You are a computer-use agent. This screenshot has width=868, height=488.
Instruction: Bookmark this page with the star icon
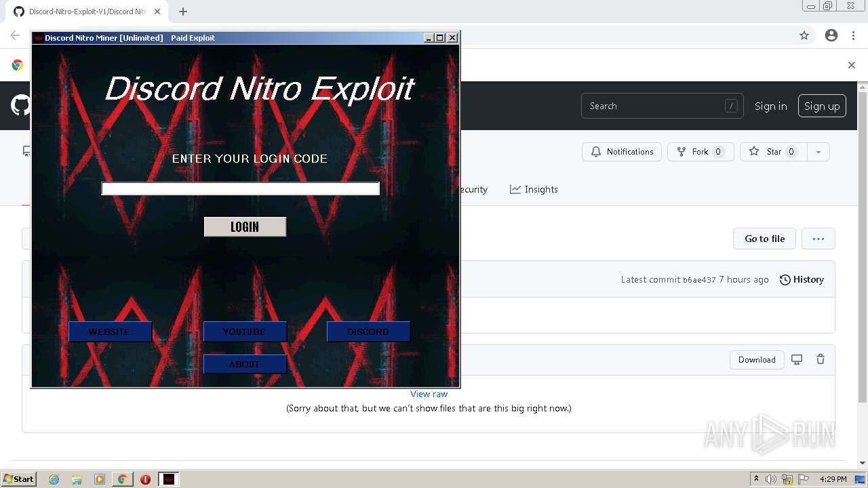(804, 35)
